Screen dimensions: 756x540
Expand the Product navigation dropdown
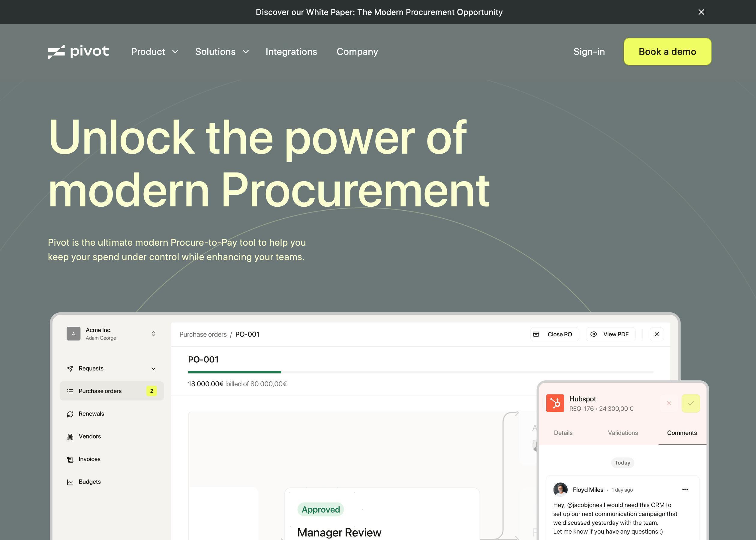tap(155, 51)
